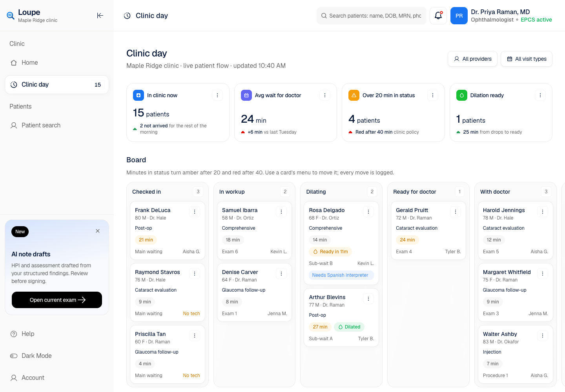Click the 27 min badge on Arthur Blevins

point(320,327)
